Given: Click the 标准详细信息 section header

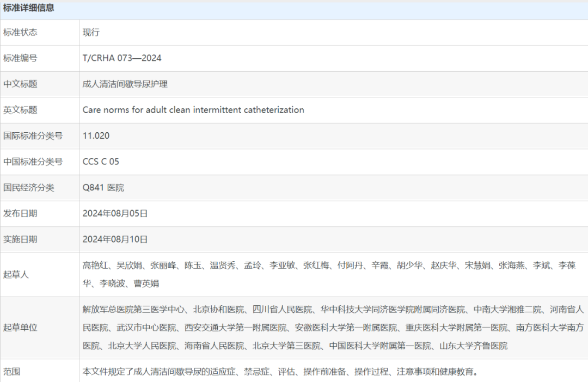Looking at the screenshot, I should (x=29, y=8).
